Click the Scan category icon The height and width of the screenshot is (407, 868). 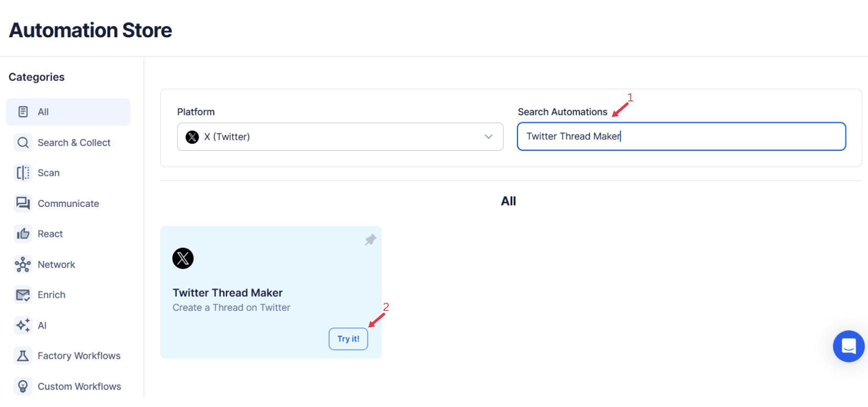pyautogui.click(x=23, y=173)
